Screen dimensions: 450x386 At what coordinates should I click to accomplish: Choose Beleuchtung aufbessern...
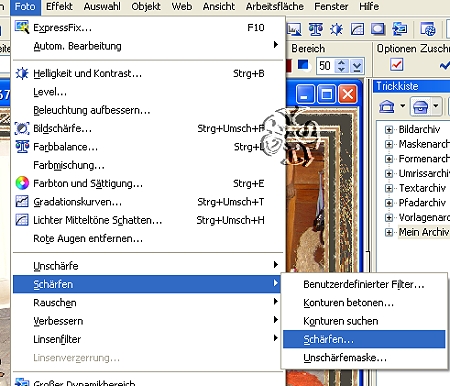click(148, 110)
